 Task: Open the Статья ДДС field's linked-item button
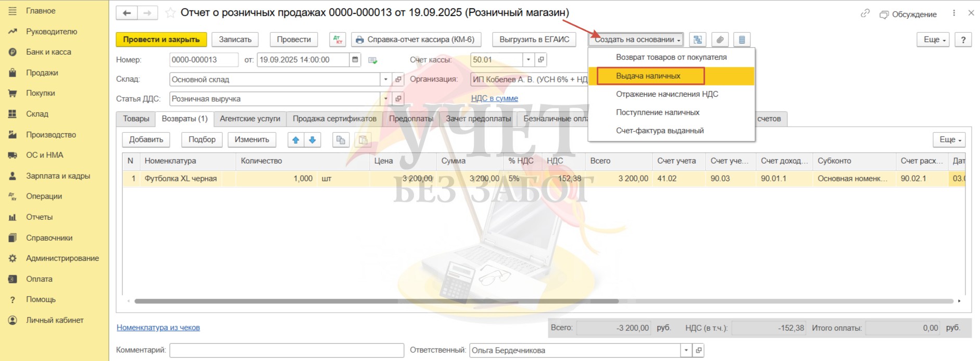[398, 98]
